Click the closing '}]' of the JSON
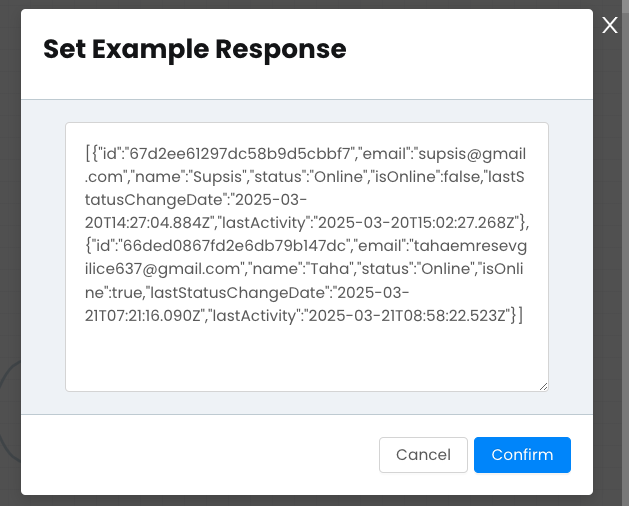 517,316
